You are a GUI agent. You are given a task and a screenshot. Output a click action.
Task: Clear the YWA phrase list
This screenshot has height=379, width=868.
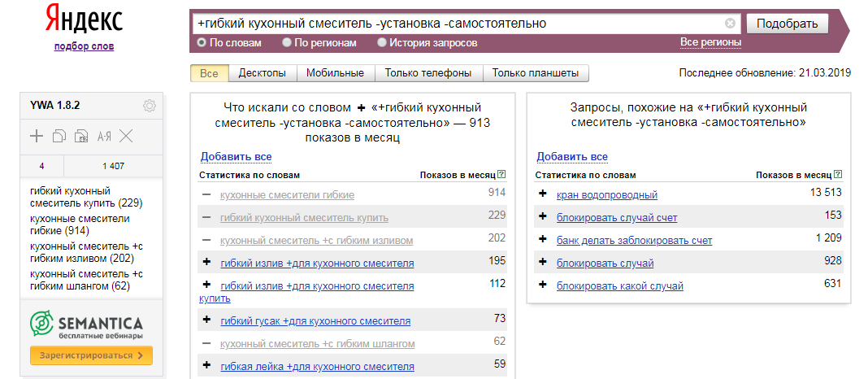(126, 136)
